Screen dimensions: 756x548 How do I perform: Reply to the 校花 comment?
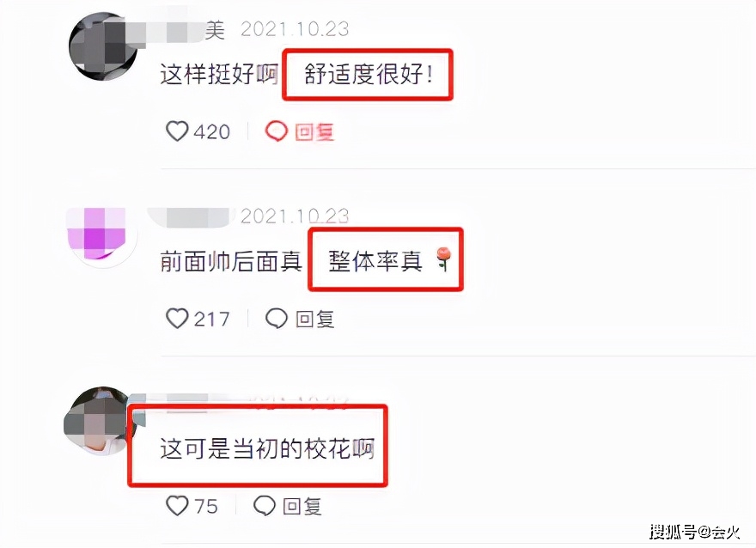(x=302, y=506)
